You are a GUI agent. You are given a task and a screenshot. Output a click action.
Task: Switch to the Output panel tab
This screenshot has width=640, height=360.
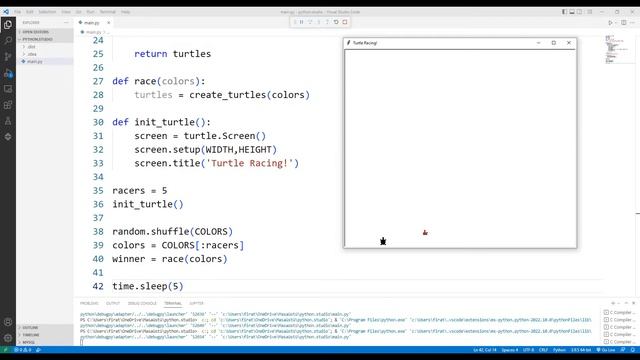(x=113, y=303)
